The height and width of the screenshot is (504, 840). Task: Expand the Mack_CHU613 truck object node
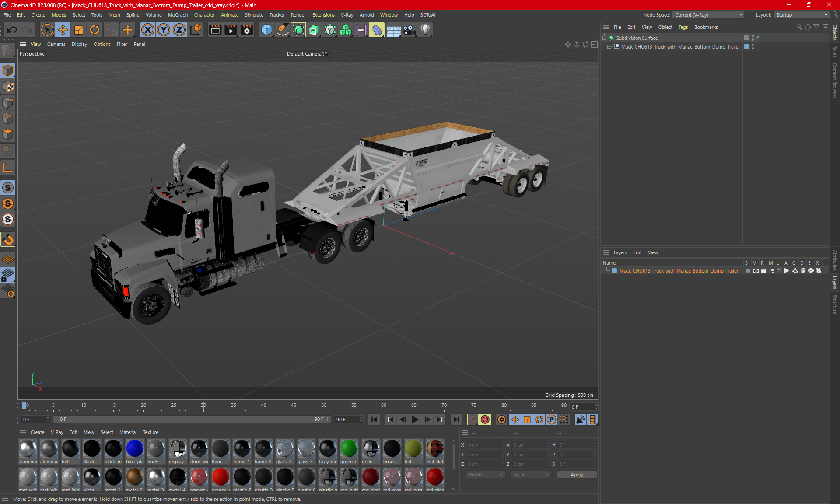(x=609, y=47)
